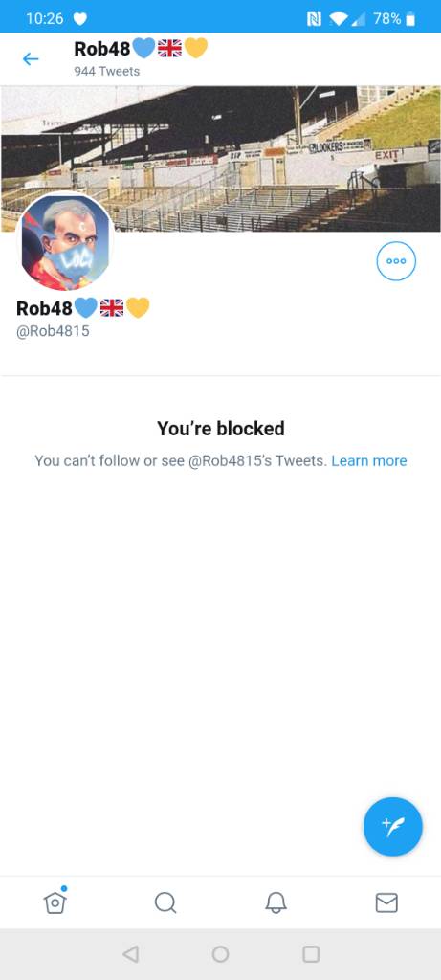Open the Notifications bell tab
Image resolution: width=441 pixels, height=980 pixels.
coord(276,902)
